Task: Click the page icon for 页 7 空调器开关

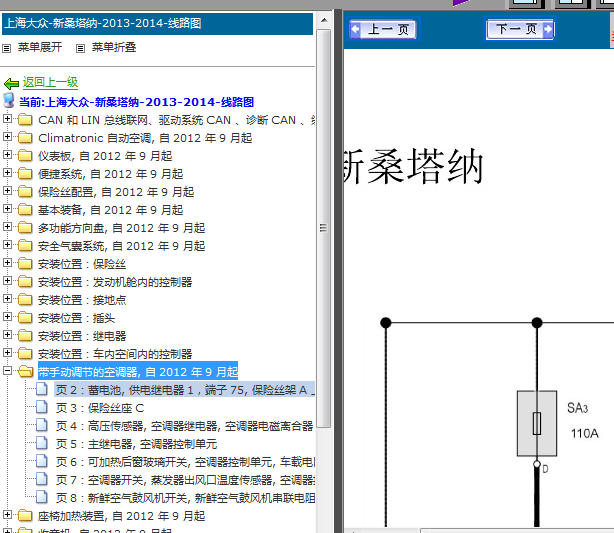Action: [42, 479]
